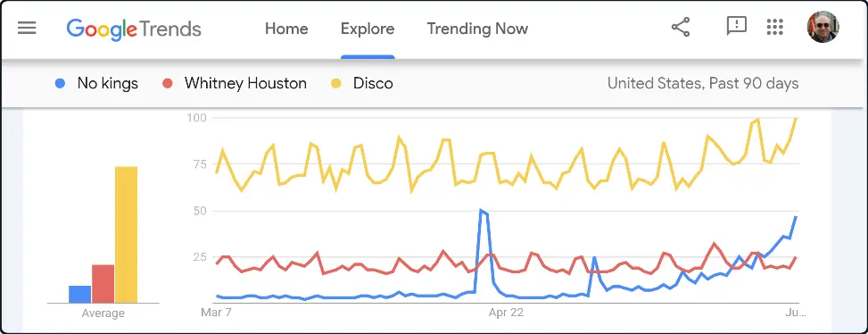Open the Trending Now tab
This screenshot has width=868, height=334.
[x=477, y=29]
